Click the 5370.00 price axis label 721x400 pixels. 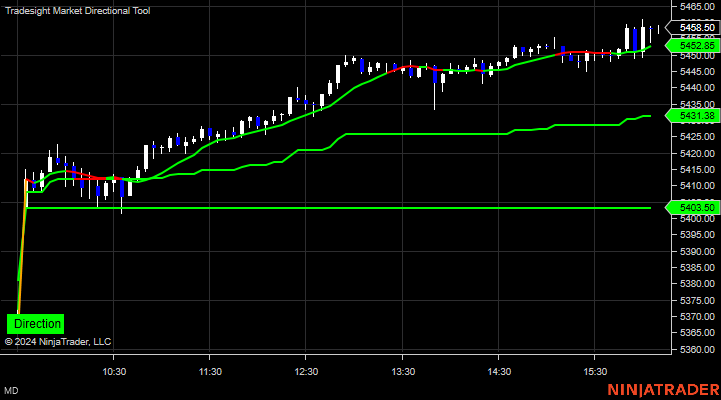coord(697,317)
